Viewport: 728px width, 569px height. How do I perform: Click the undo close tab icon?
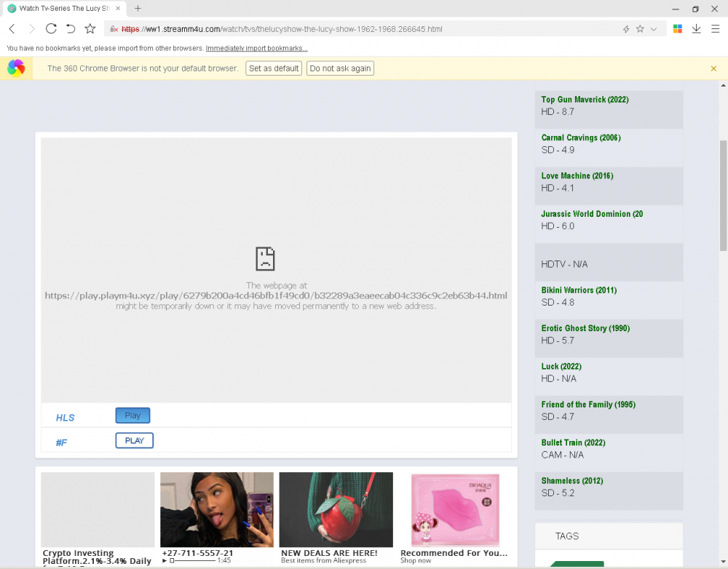coord(71,29)
